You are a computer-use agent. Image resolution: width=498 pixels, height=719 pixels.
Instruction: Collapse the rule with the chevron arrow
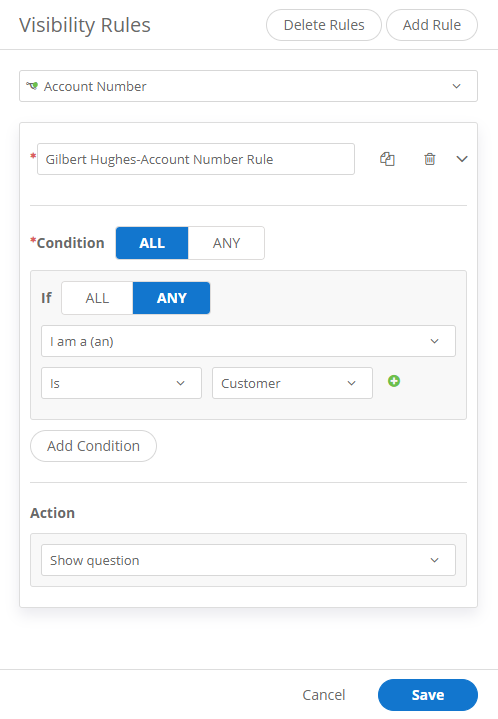coord(462,159)
